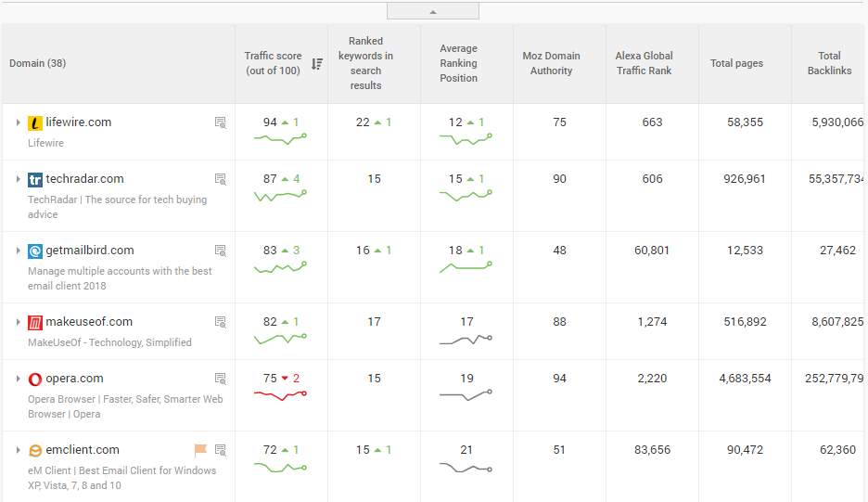This screenshot has height=502, width=868.
Task: Open the getmailbird.com domain link
Action: 90,251
